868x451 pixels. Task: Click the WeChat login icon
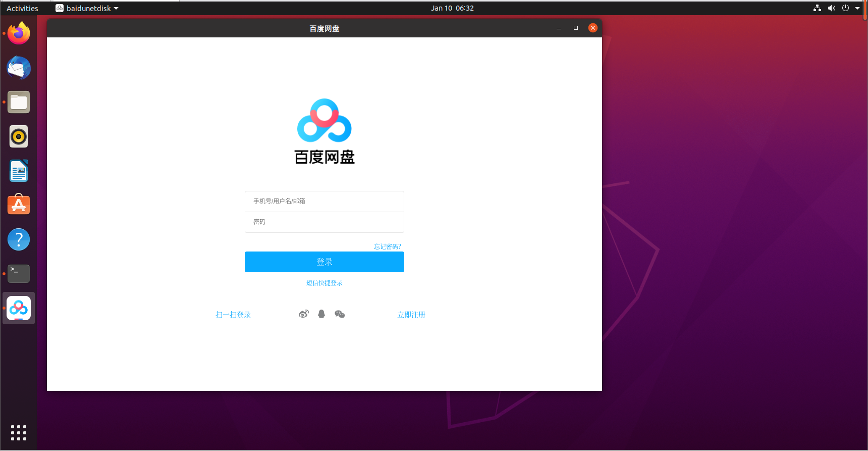tap(340, 314)
